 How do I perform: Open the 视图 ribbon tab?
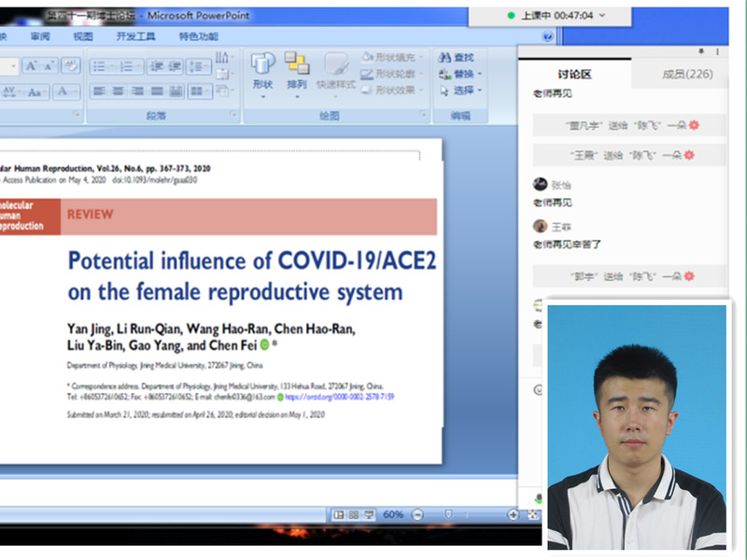point(83,36)
